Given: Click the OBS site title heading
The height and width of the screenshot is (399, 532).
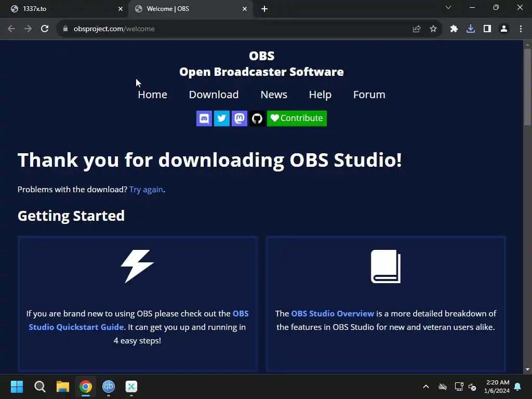Looking at the screenshot, I should point(262,64).
